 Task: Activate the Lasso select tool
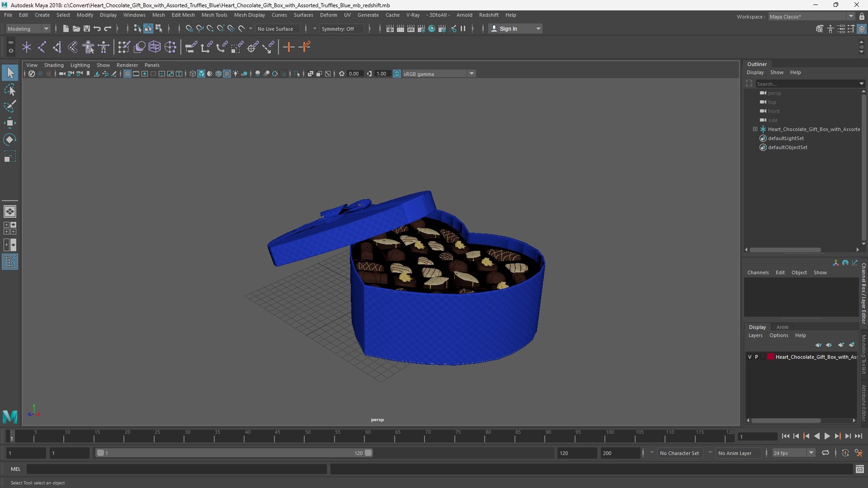[10, 89]
